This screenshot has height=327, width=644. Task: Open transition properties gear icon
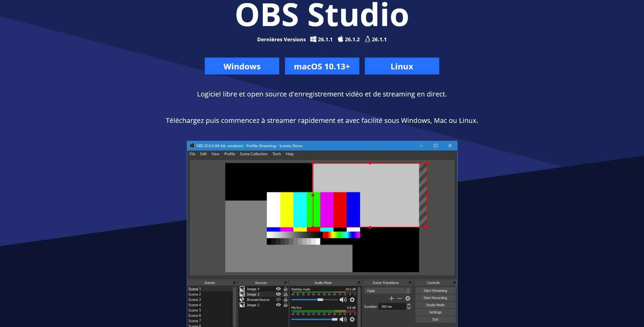click(408, 298)
